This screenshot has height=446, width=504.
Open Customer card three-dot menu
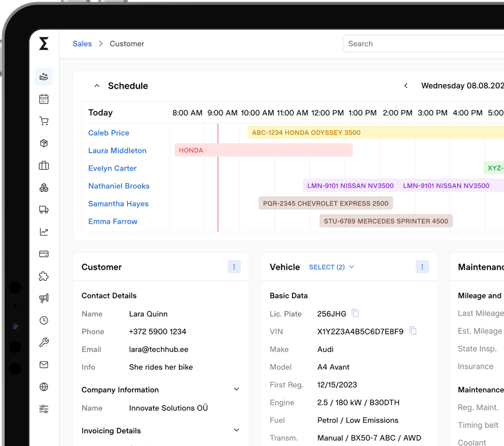point(234,267)
